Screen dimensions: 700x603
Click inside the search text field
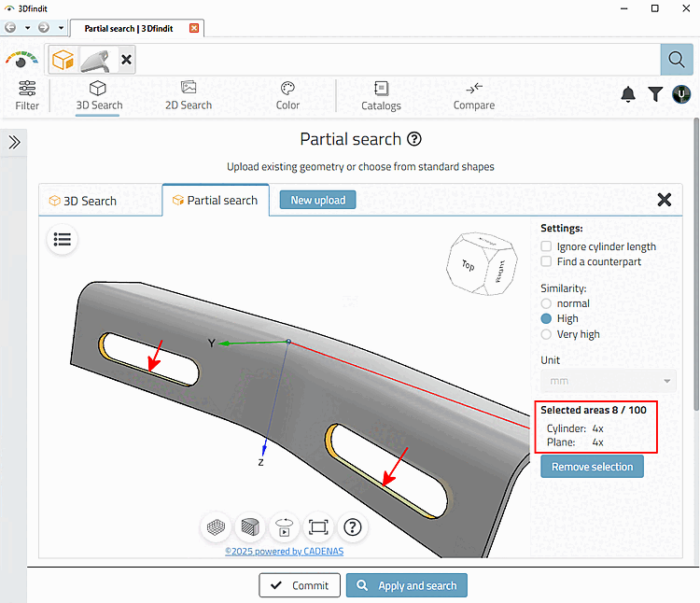point(398,60)
